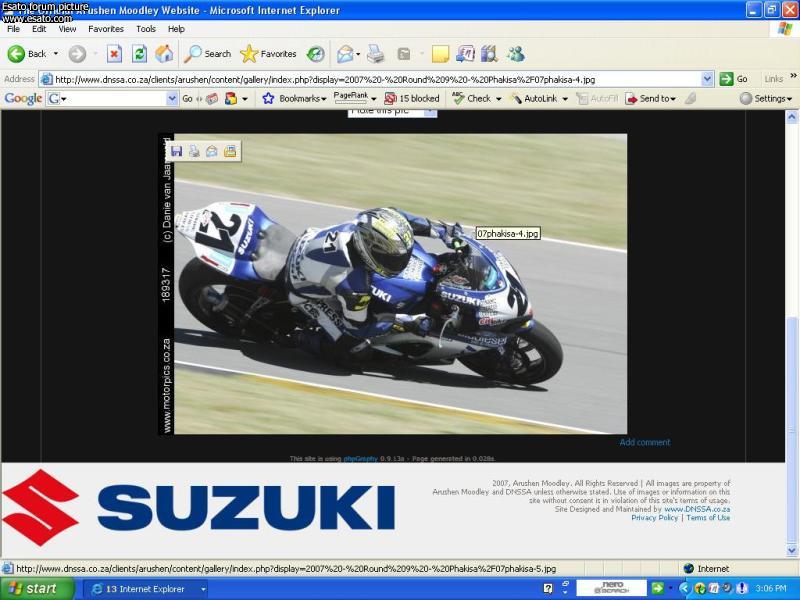Click the AutoLink toolbar button
The width and height of the screenshot is (800, 600).
coord(534,98)
